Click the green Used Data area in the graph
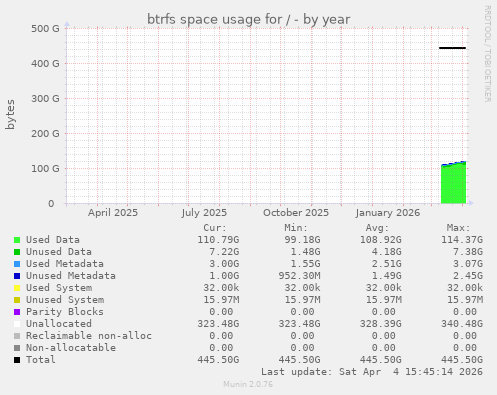This screenshot has height=395, width=497. (453, 185)
